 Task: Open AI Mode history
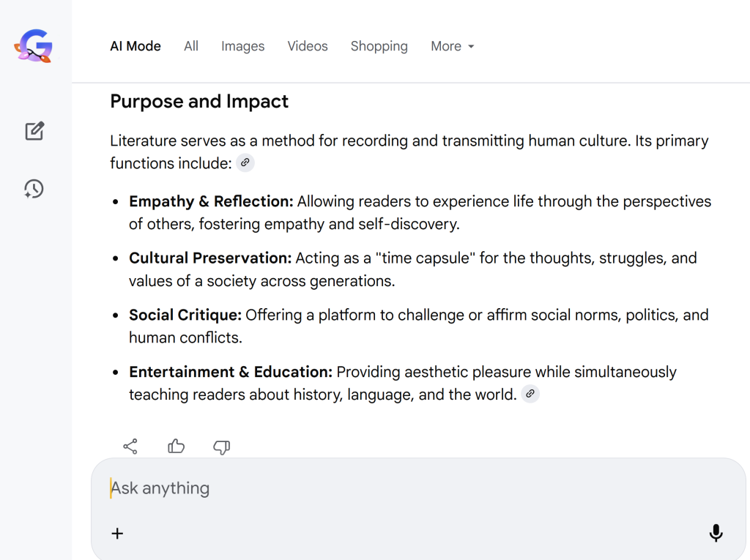click(x=34, y=189)
